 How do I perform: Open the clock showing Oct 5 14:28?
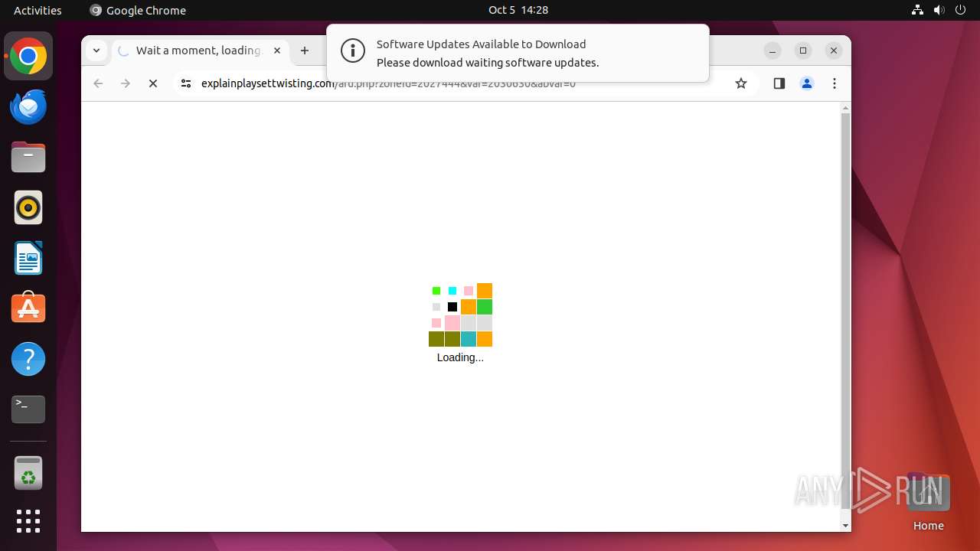tap(518, 10)
